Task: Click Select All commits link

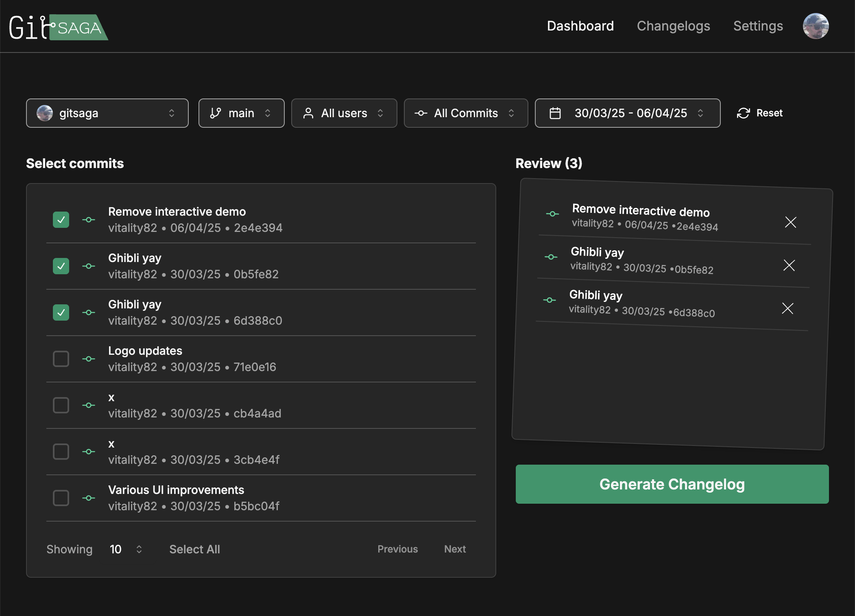Action: [194, 549]
